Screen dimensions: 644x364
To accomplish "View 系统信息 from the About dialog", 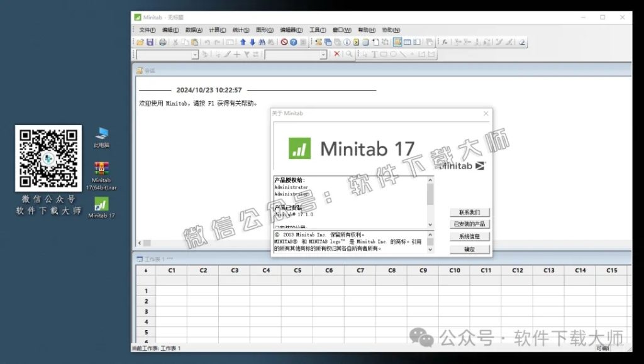I will tap(470, 236).
